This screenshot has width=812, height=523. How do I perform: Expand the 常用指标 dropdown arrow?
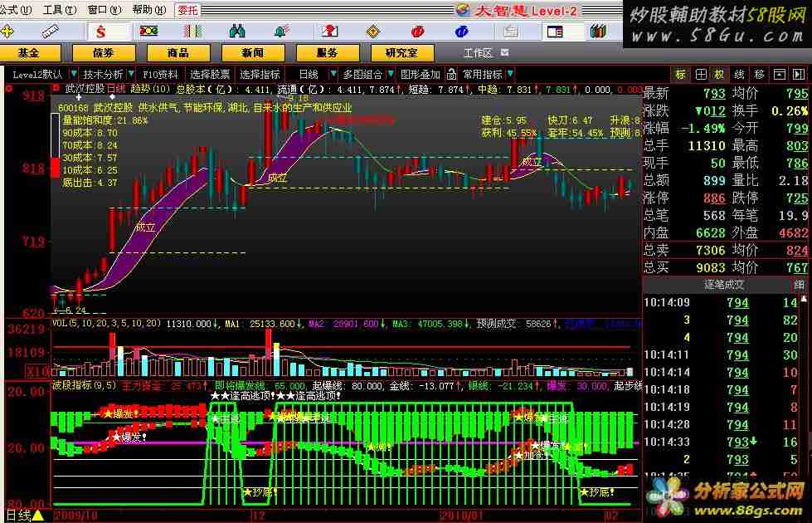pos(510,74)
